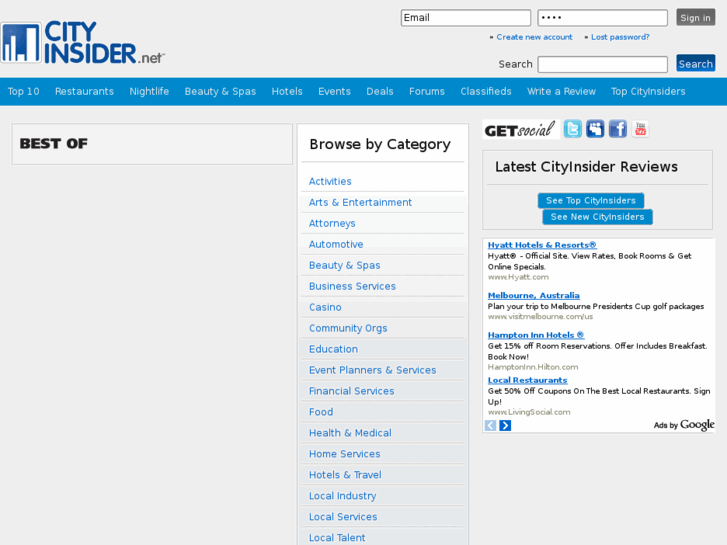The image size is (727, 545).
Task: Browse the Community Orgs category
Action: coord(348,328)
